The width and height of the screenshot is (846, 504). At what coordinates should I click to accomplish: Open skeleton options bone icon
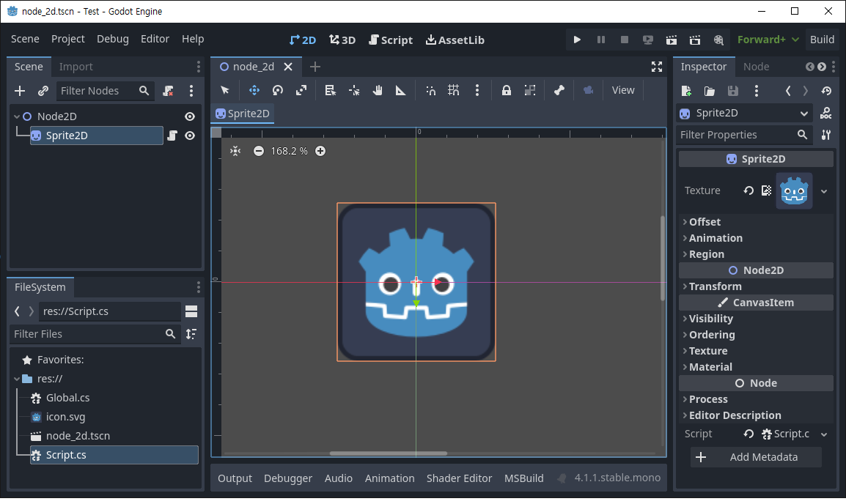point(559,91)
